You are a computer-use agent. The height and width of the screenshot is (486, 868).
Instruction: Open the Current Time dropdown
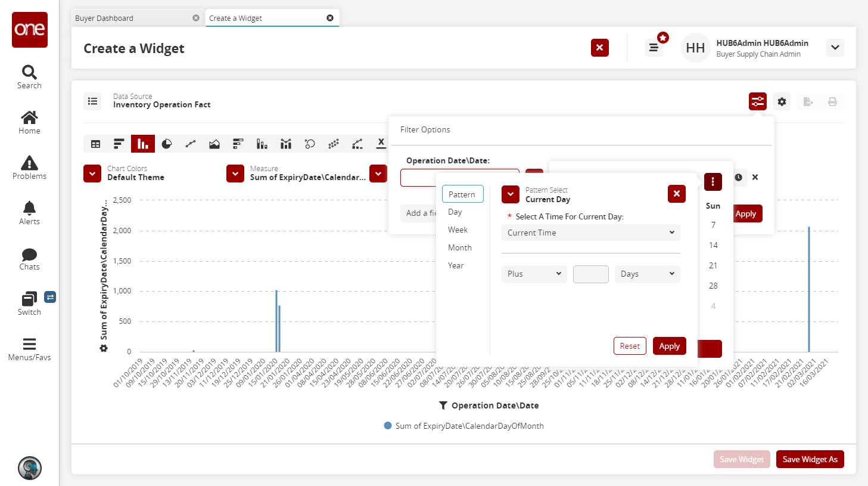591,233
